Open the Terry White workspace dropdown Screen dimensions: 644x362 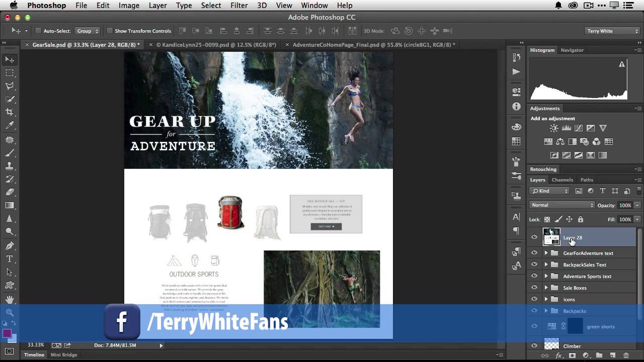click(612, 31)
